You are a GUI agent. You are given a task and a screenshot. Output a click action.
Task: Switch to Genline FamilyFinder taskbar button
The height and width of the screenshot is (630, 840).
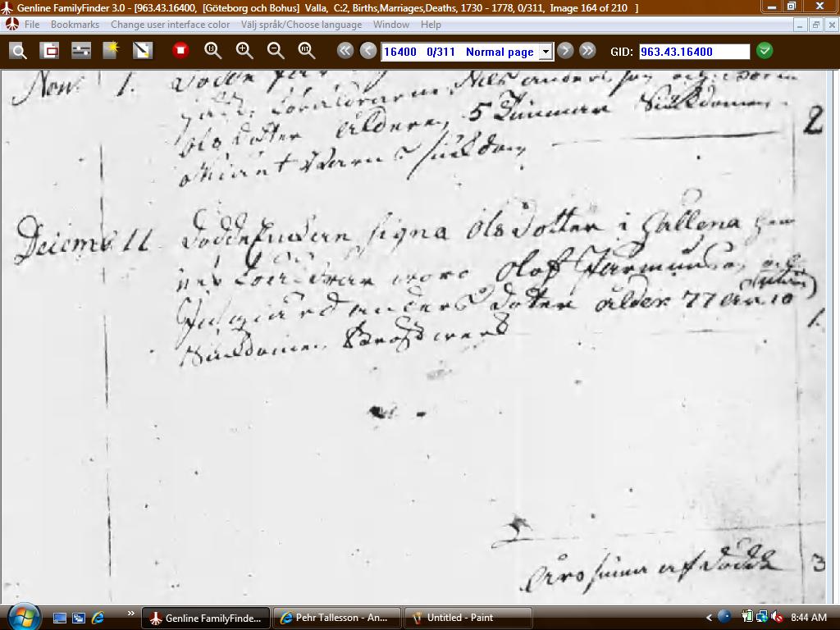click(206, 618)
